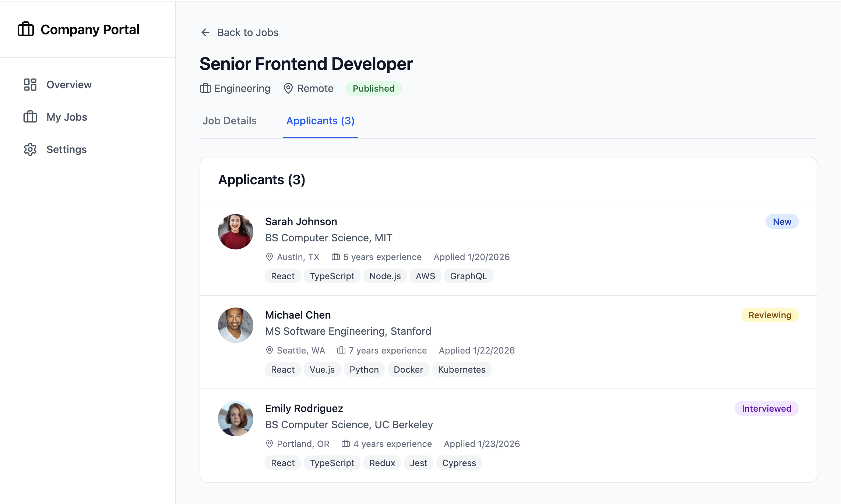Click the location pin beside Austin, TX
The image size is (841, 504).
[x=269, y=257]
